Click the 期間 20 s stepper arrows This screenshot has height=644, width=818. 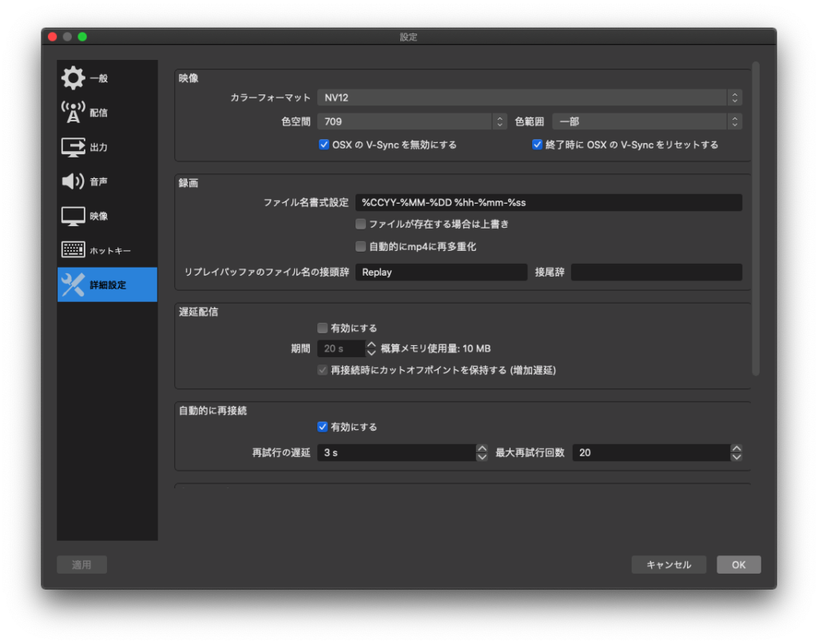[x=371, y=348]
